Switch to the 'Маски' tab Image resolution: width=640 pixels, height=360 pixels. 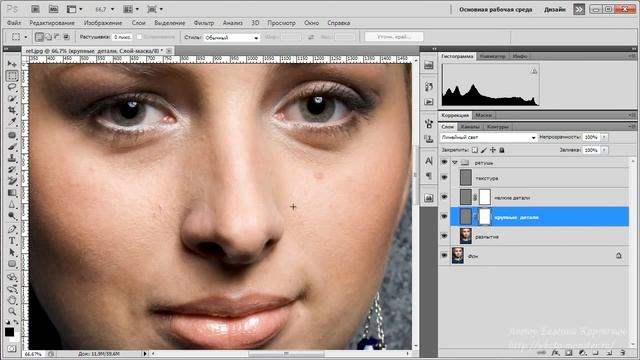pyautogui.click(x=483, y=115)
